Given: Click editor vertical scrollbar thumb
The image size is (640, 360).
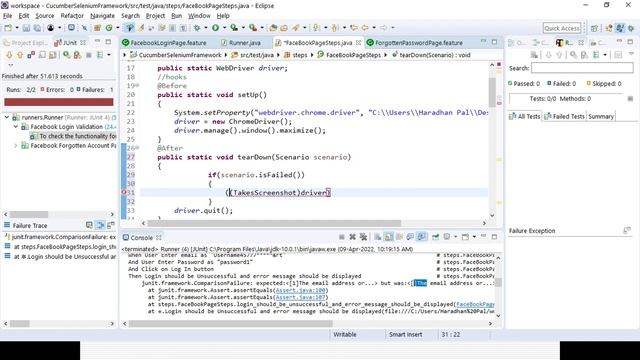Looking at the screenshot, I should pos(492,92).
